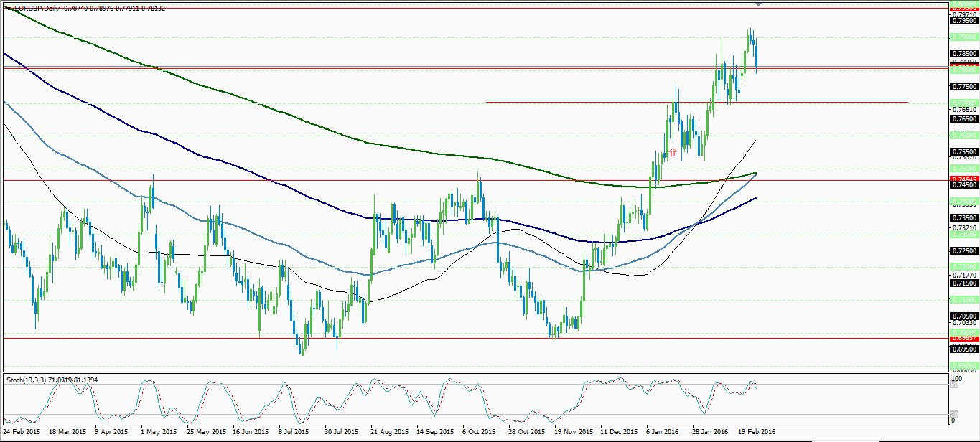Click the 0.72500 price scale label
The height and width of the screenshot is (442, 980).
coord(963,250)
